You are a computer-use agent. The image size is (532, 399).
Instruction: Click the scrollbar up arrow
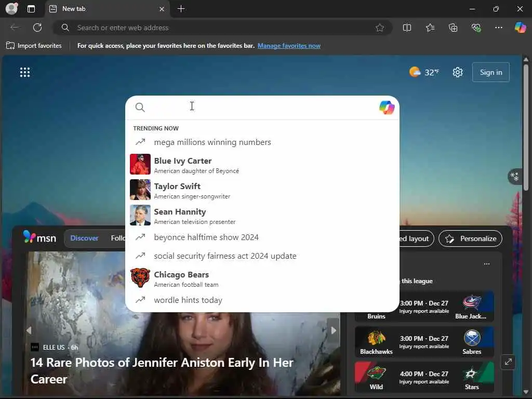point(526,60)
